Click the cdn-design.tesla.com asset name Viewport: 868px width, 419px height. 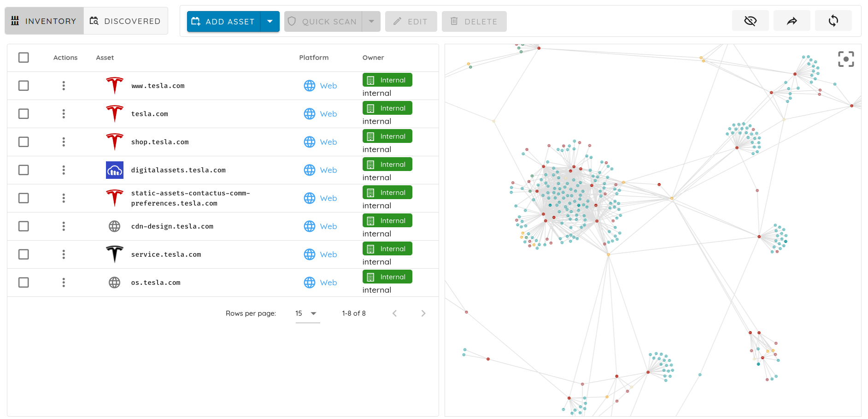click(172, 226)
